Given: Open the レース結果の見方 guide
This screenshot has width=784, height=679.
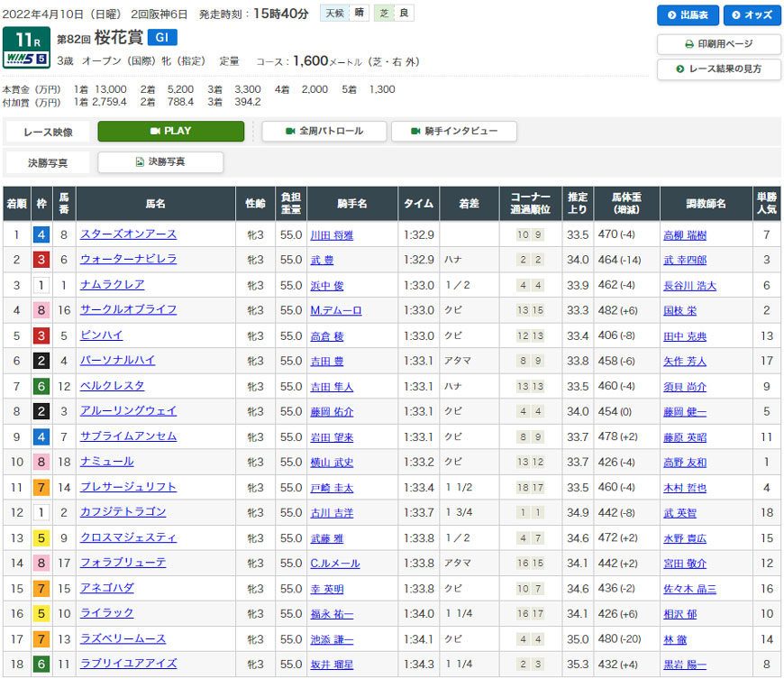Looking at the screenshot, I should pos(717,69).
